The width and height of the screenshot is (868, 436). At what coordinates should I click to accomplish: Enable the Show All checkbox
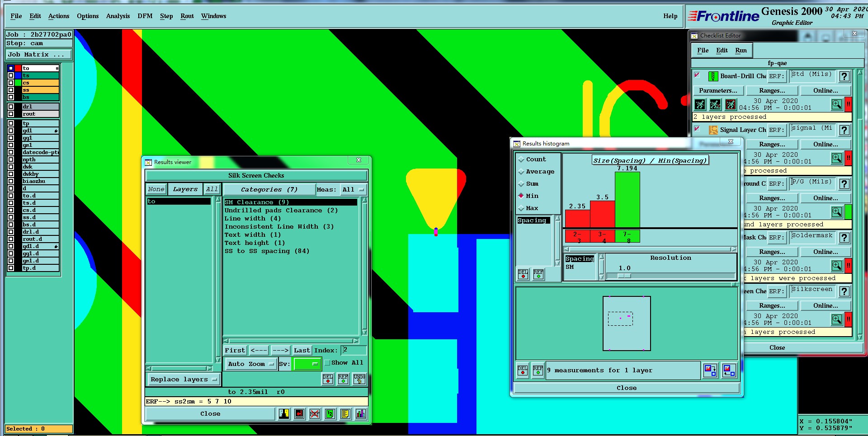coord(327,363)
